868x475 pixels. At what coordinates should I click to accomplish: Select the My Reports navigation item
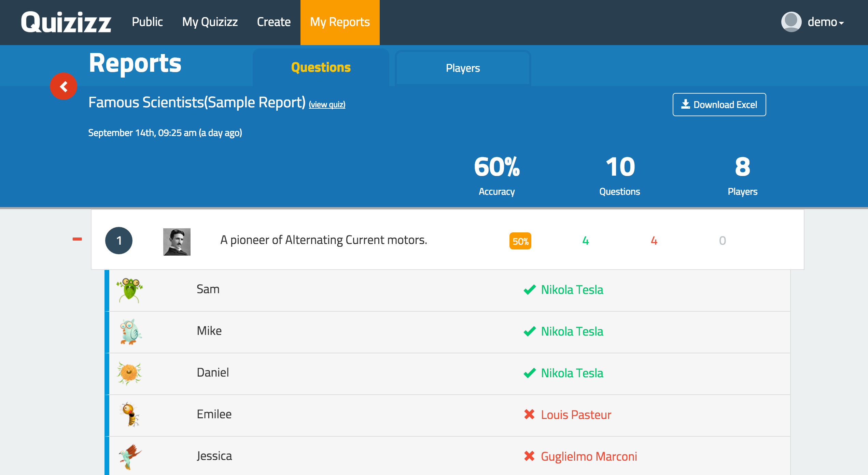click(x=340, y=23)
